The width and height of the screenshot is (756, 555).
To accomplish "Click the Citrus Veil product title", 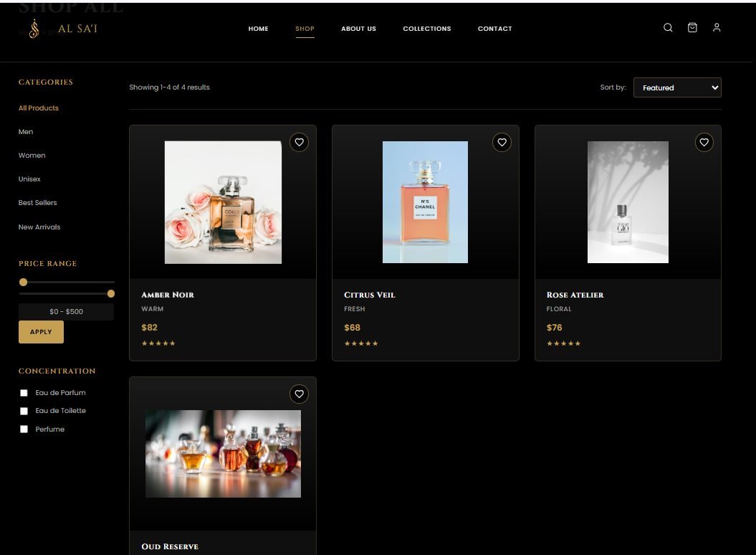I will coord(369,295).
